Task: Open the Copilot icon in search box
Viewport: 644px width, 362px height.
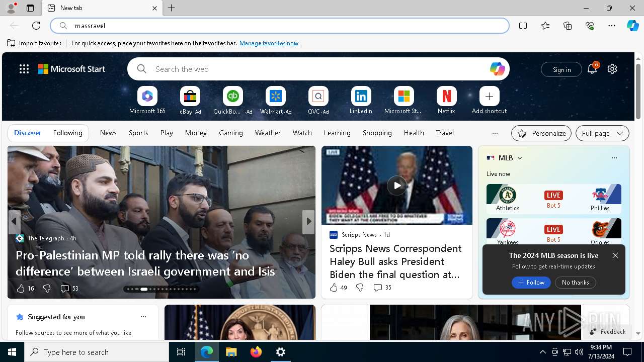Action: [x=497, y=69]
